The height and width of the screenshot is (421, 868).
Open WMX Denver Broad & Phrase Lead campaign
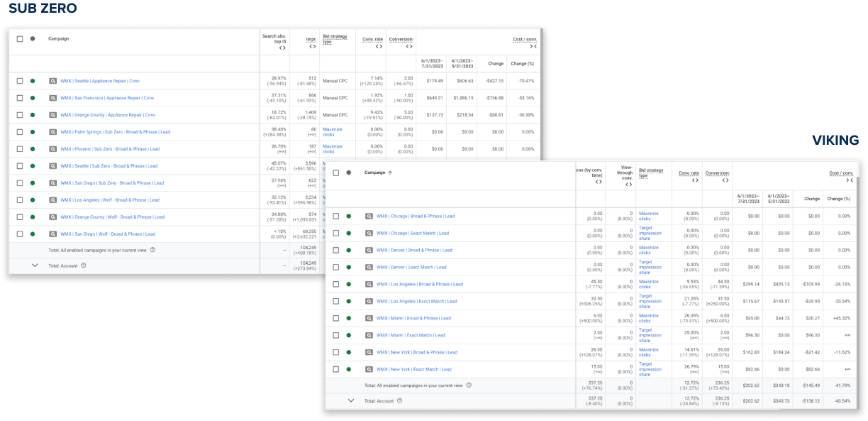click(x=414, y=250)
